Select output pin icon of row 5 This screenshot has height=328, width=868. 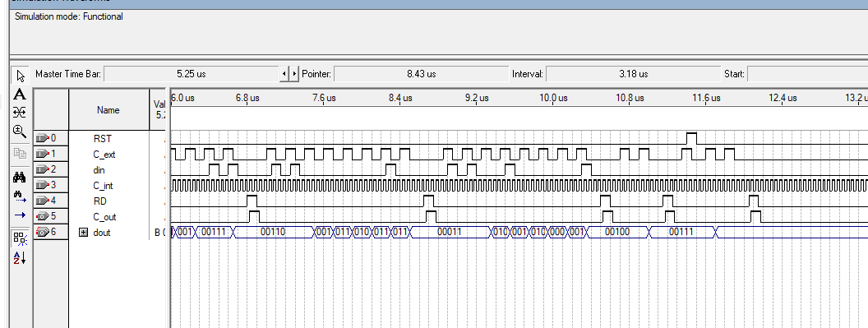(43, 216)
